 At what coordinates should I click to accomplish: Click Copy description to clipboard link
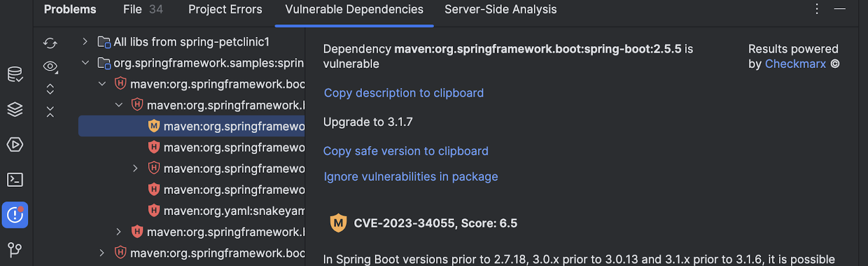[x=404, y=93]
